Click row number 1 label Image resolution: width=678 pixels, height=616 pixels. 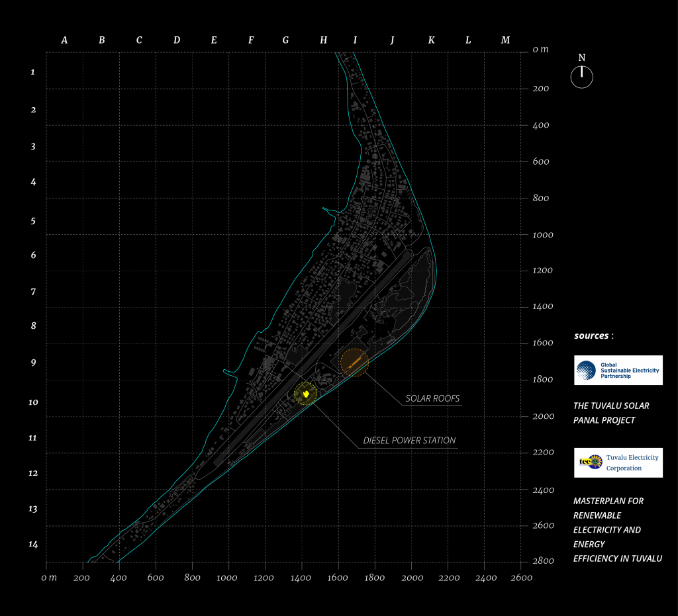[32, 72]
